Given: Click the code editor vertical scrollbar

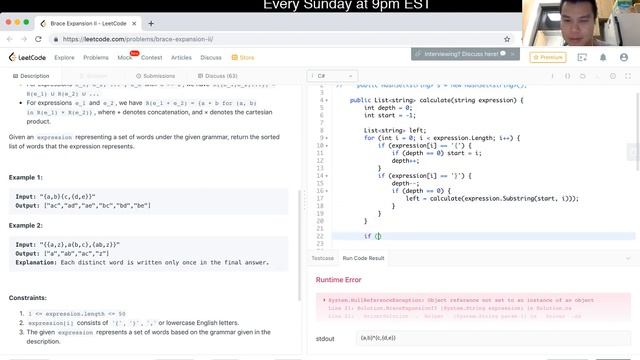Looking at the screenshot, I should (638, 131).
